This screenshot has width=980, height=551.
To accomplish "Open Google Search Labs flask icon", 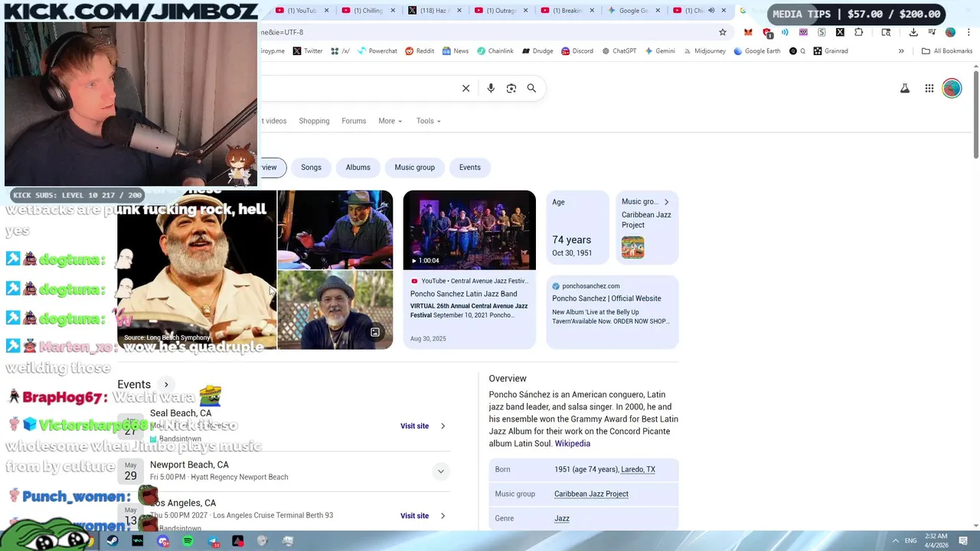I will pos(905,89).
